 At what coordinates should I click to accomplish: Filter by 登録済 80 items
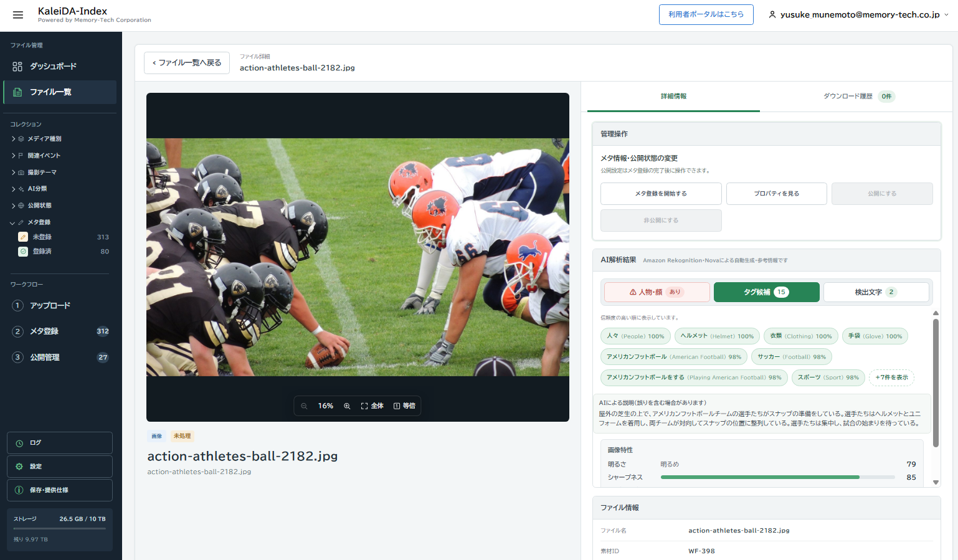(64, 252)
